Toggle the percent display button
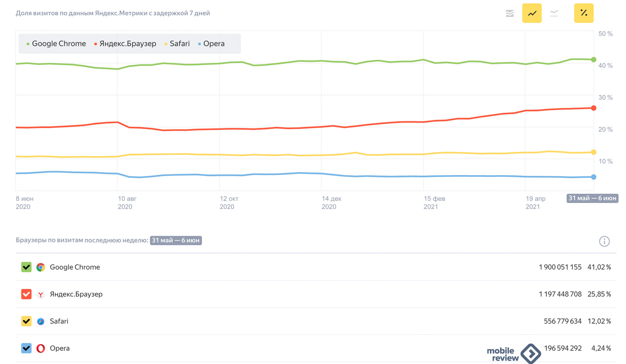 click(584, 13)
